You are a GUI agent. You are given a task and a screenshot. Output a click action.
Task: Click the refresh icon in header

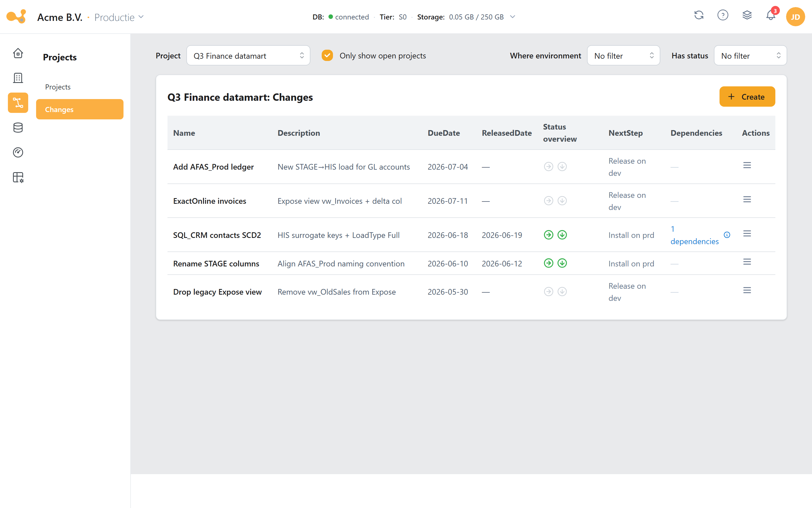click(699, 16)
